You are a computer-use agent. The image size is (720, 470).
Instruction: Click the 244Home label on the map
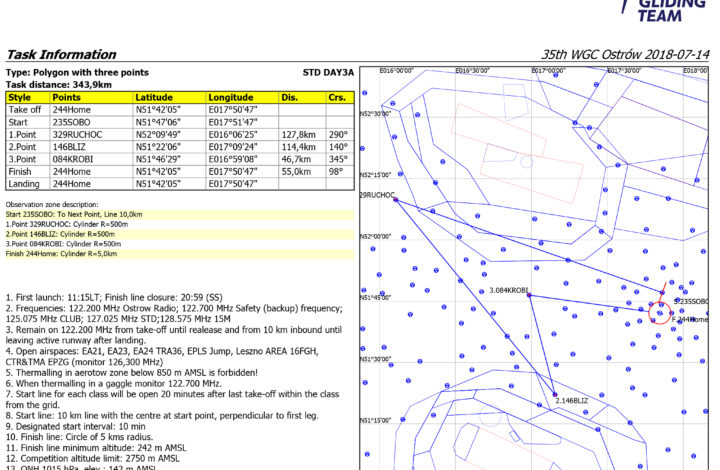693,319
